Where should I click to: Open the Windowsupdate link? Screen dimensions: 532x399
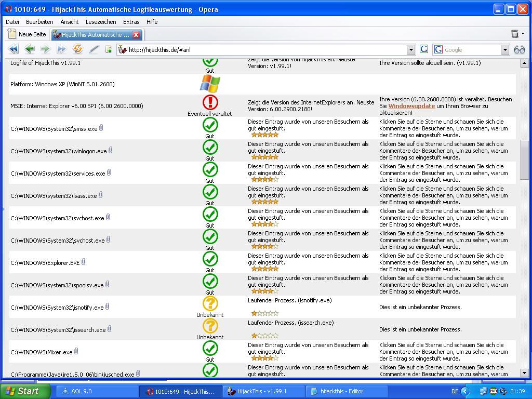click(x=411, y=106)
